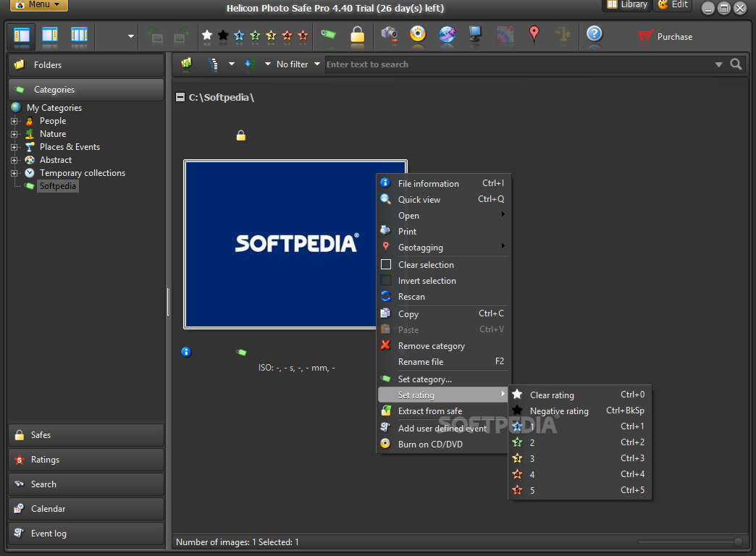Open the Calendar panel

click(x=86, y=509)
